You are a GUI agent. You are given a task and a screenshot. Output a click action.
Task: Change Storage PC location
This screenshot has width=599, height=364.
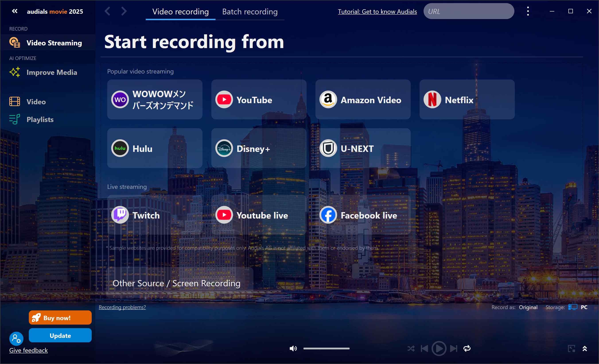coord(584,307)
